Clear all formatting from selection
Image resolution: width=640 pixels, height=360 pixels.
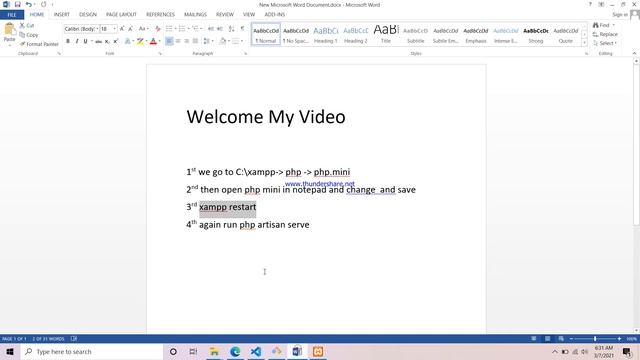point(158,29)
